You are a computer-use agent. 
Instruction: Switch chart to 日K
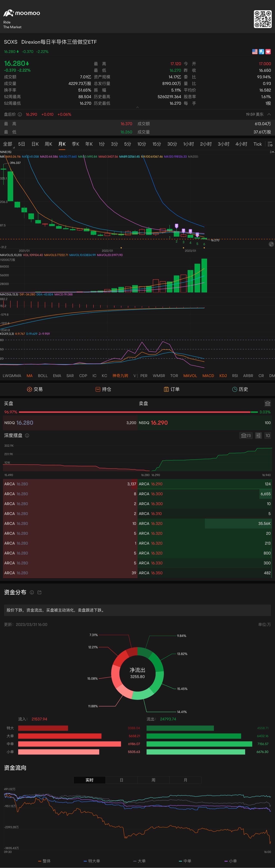pos(35,144)
